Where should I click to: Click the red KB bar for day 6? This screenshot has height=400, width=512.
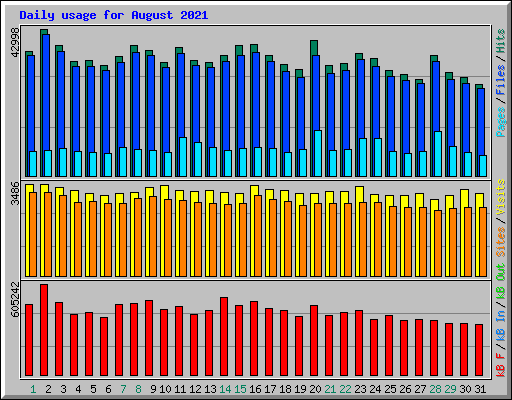click(104, 347)
